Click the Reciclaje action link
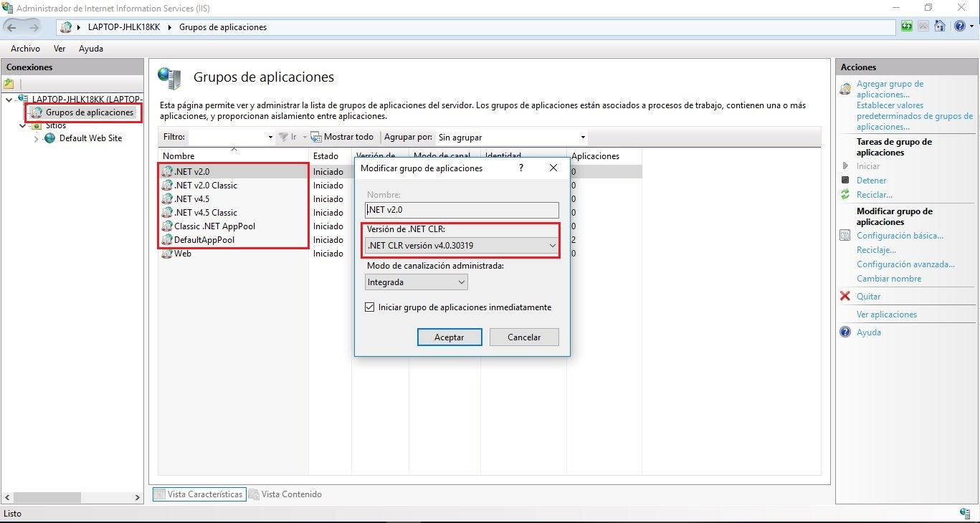Screen dimensions: 980x523 pyautogui.click(x=876, y=250)
